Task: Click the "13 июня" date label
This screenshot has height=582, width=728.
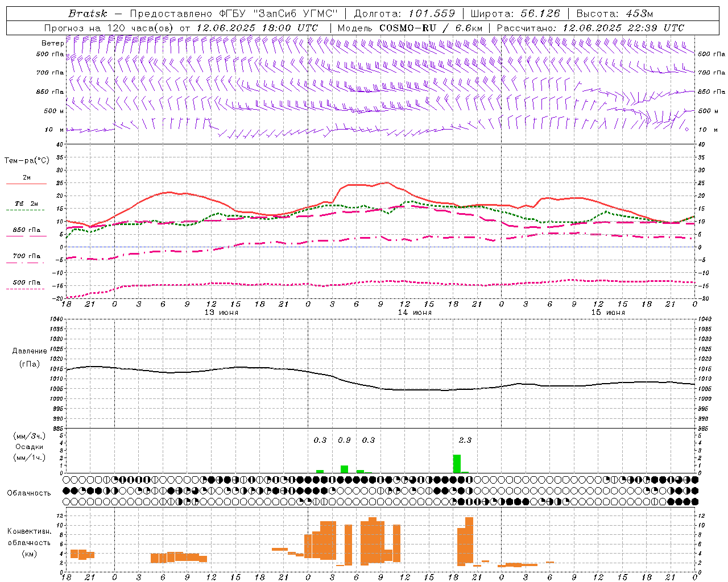Action: click(221, 313)
